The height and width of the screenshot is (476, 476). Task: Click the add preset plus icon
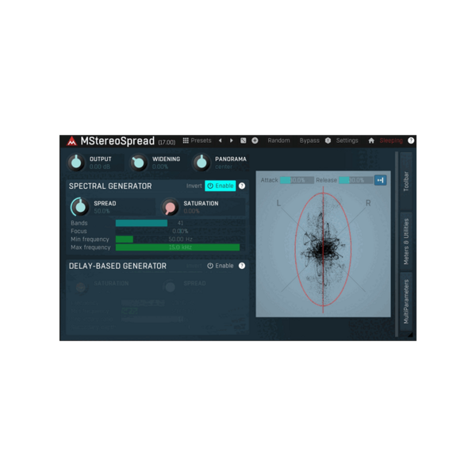255,140
